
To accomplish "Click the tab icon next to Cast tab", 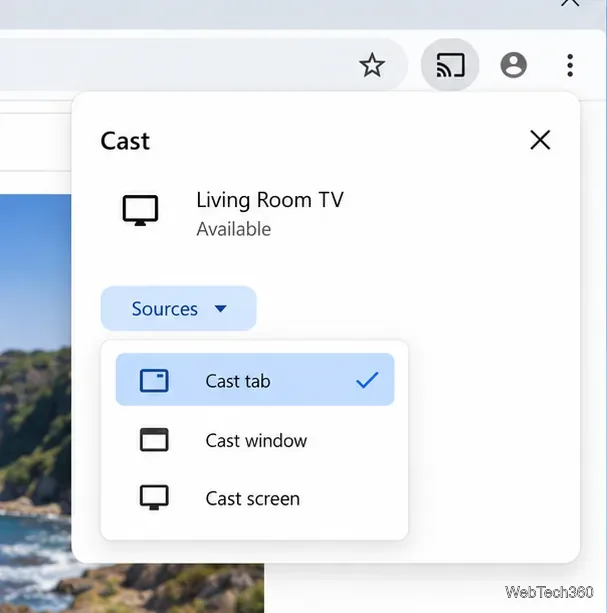I will coord(154,380).
